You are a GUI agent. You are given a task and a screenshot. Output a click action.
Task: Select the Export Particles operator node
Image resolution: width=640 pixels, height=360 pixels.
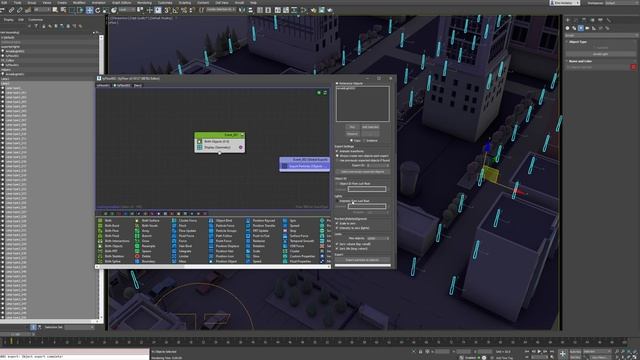pyautogui.click(x=304, y=166)
